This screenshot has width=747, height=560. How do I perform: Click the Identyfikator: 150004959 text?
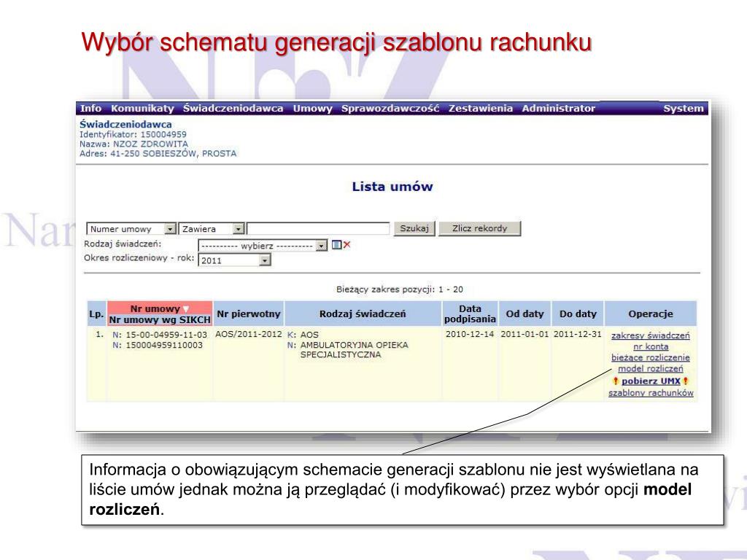(x=133, y=134)
